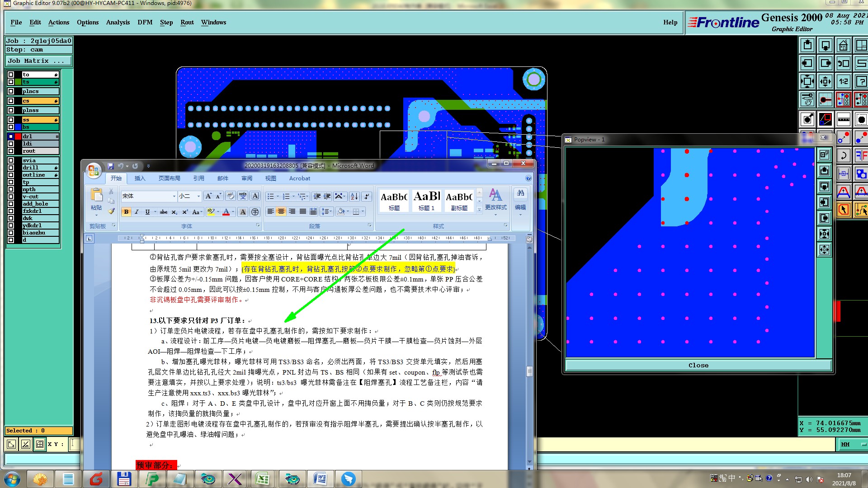868x488 pixels.
Task: Click the red color swatch on drl layer
Action: (x=18, y=136)
